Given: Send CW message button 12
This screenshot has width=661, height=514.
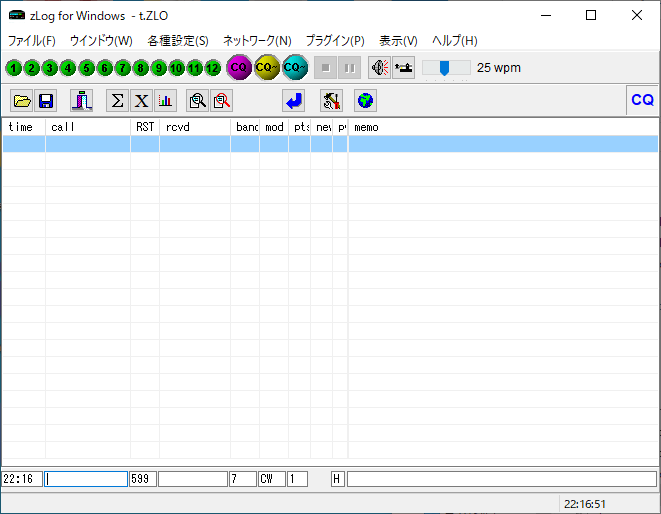Looking at the screenshot, I should tap(213, 68).
